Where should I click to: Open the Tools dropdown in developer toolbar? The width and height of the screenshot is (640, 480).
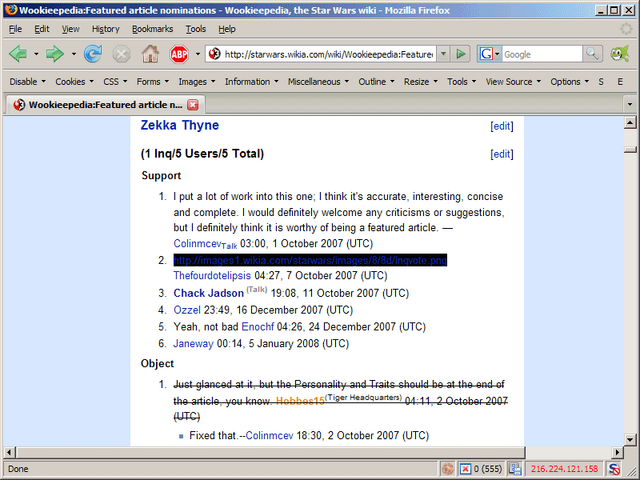pos(461,82)
